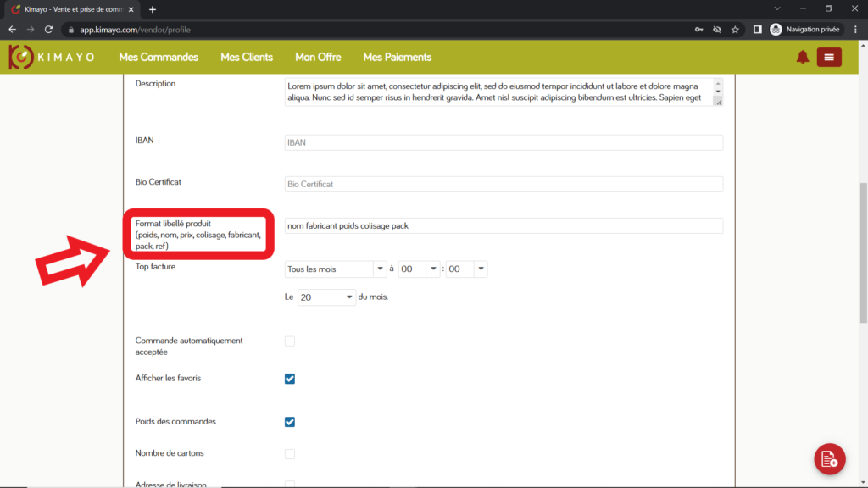Open the browser side panel
The height and width of the screenshot is (488, 868).
click(757, 30)
